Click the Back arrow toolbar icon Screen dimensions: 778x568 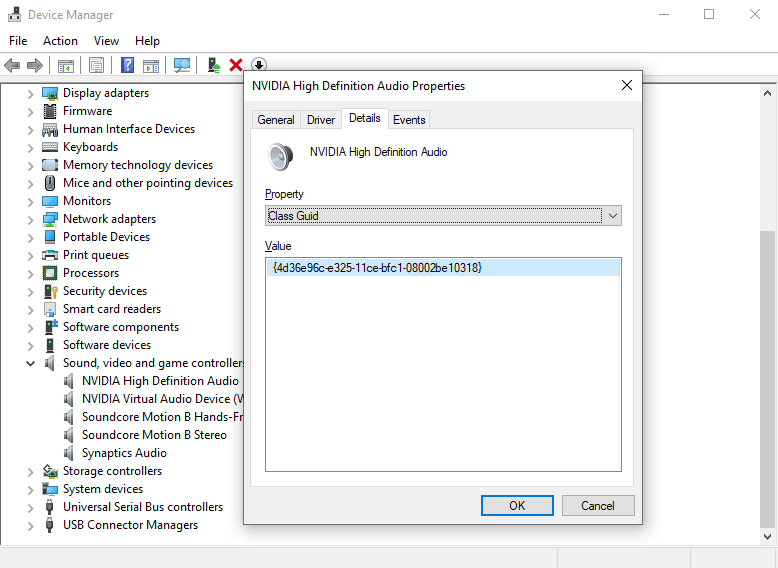tap(12, 65)
